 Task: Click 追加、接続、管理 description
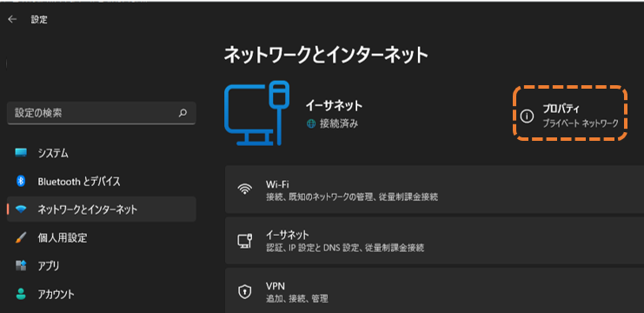coord(297,298)
